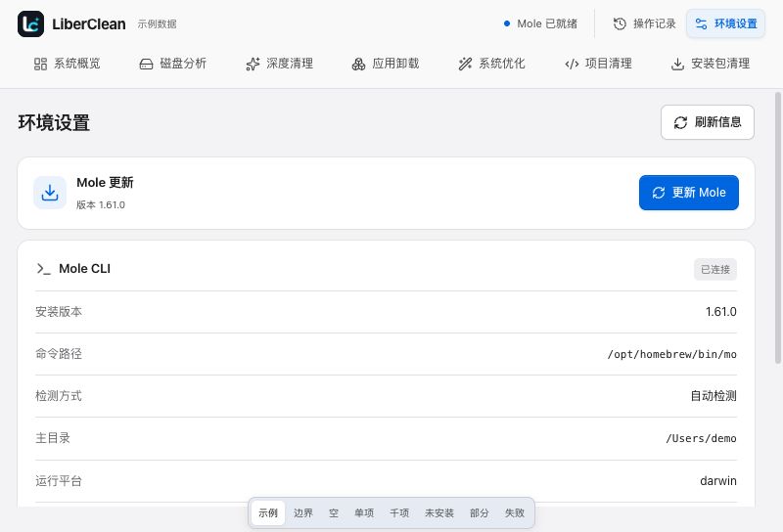Click the path /opt/homebrew/bin/mo
Viewport: 783px width, 532px height.
tap(672, 354)
